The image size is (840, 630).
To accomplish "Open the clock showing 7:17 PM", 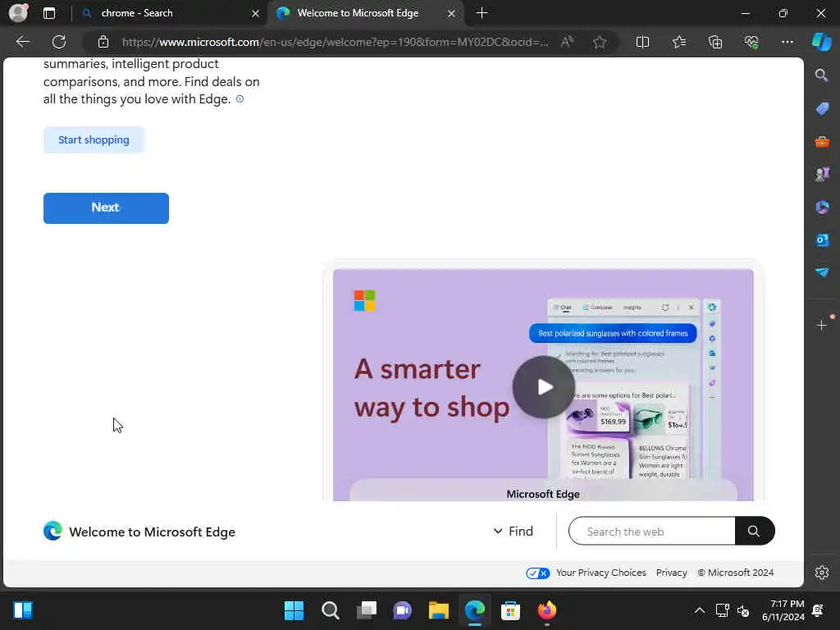I will tap(783, 610).
